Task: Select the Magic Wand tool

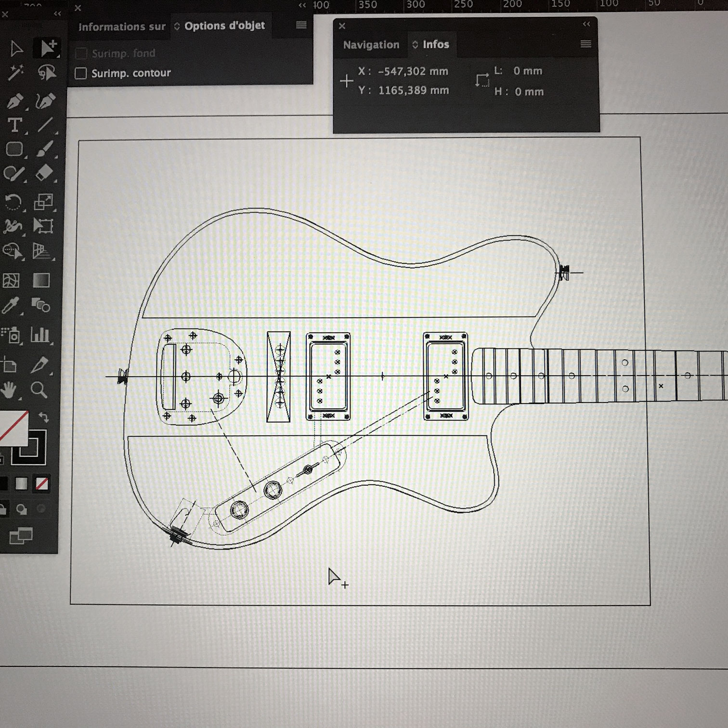Action: tap(15, 73)
